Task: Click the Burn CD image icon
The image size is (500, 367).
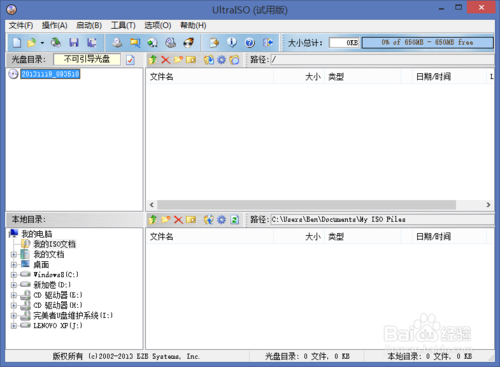Action: [x=189, y=42]
